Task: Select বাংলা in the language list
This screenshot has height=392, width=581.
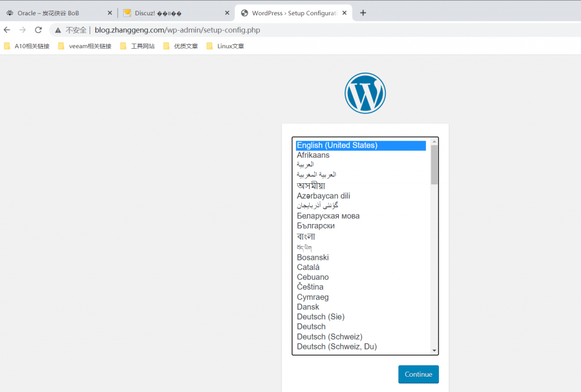Action: [x=361, y=237]
